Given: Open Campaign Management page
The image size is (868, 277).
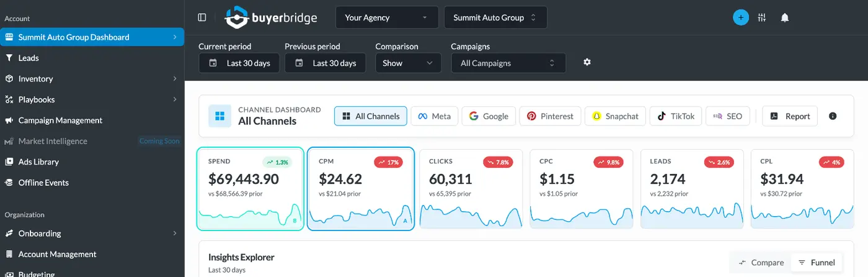Looking at the screenshot, I should (92, 120).
